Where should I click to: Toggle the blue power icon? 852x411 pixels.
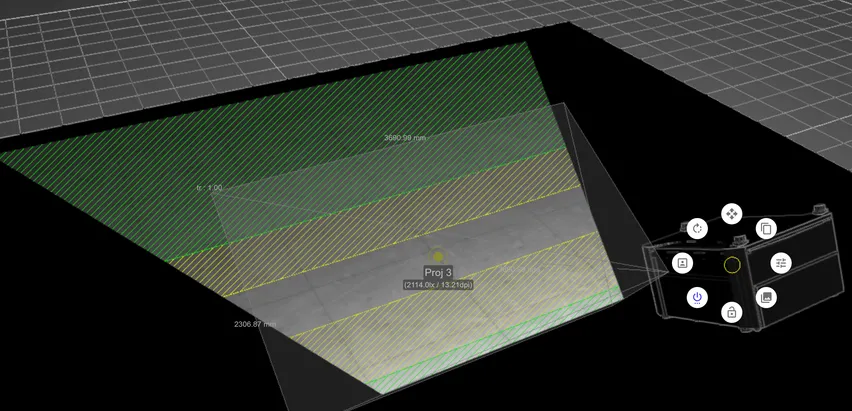697,297
